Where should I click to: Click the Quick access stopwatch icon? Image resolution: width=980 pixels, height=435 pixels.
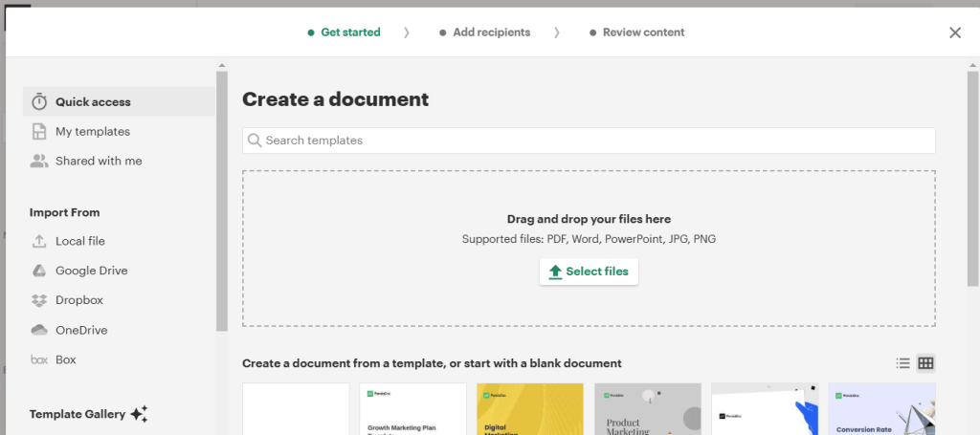click(39, 101)
